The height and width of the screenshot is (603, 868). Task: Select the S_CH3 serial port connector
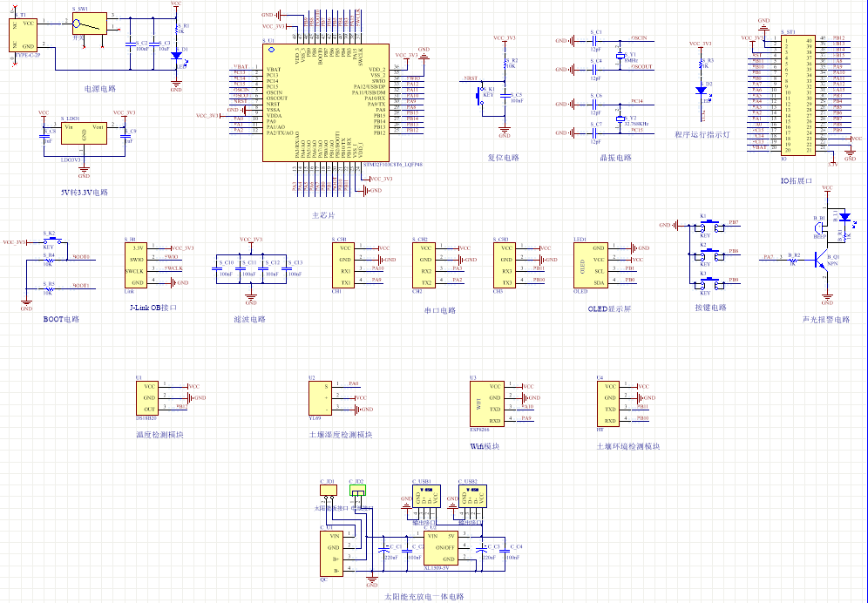505,265
